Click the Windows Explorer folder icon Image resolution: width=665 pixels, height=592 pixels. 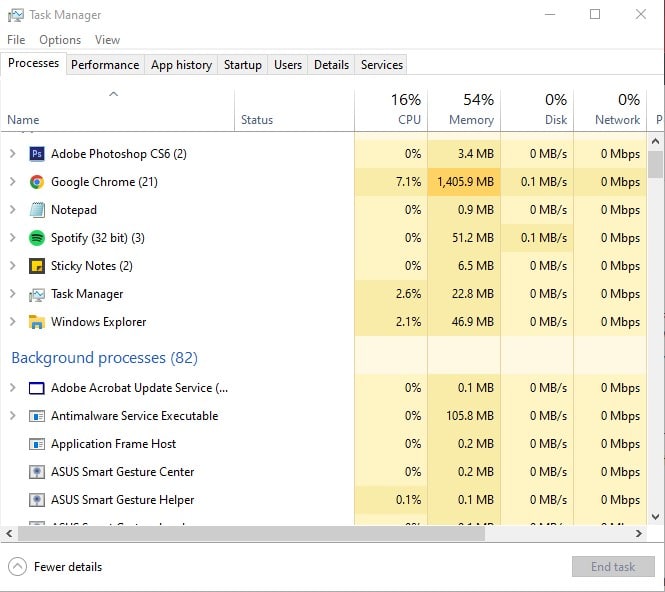click(x=37, y=322)
